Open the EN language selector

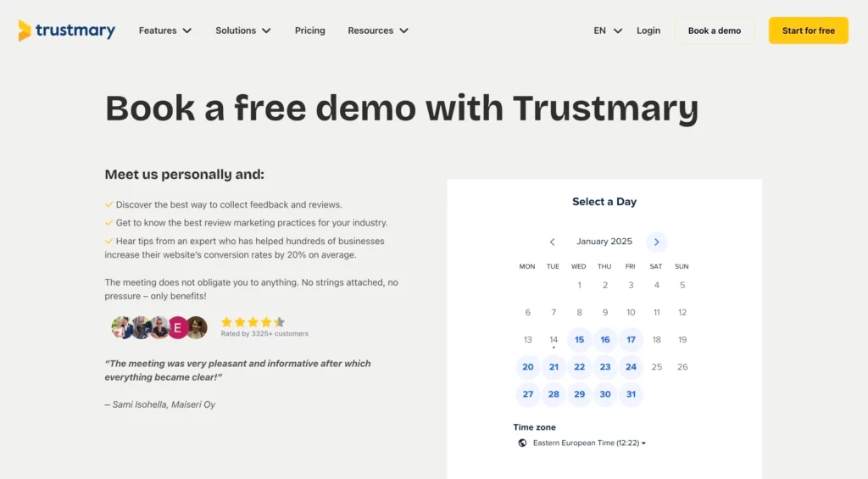coord(608,31)
